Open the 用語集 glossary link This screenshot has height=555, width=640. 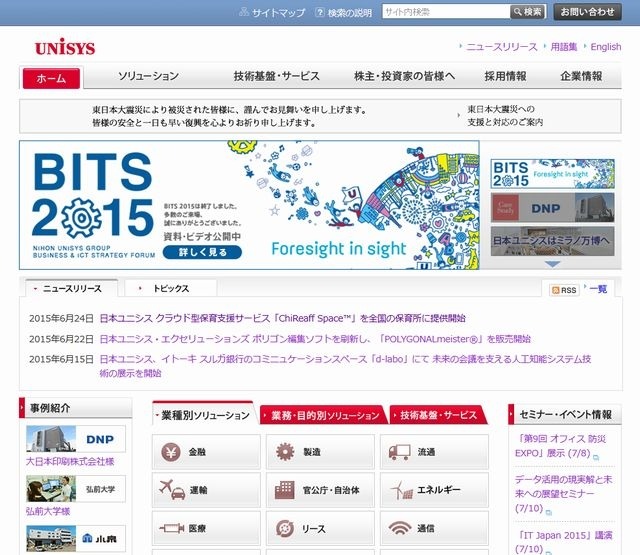click(564, 47)
